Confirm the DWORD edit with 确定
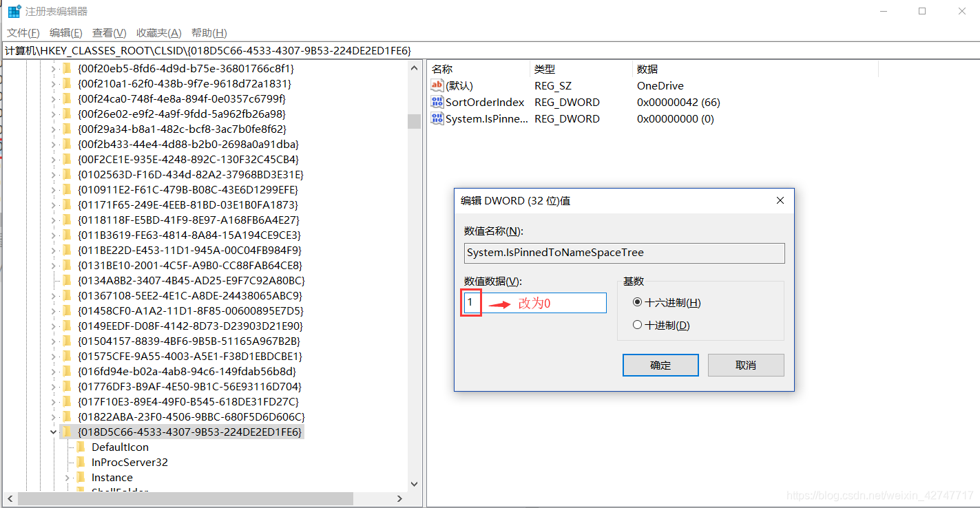This screenshot has width=980, height=508. pos(660,365)
